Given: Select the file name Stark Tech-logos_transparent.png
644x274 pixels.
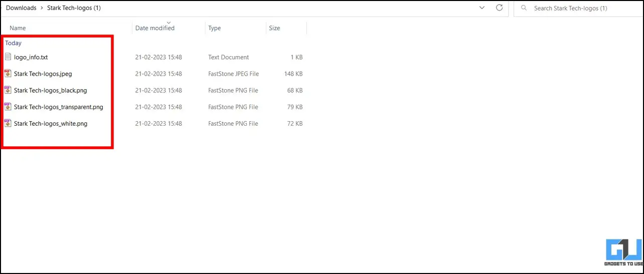Looking at the screenshot, I should click(59, 107).
